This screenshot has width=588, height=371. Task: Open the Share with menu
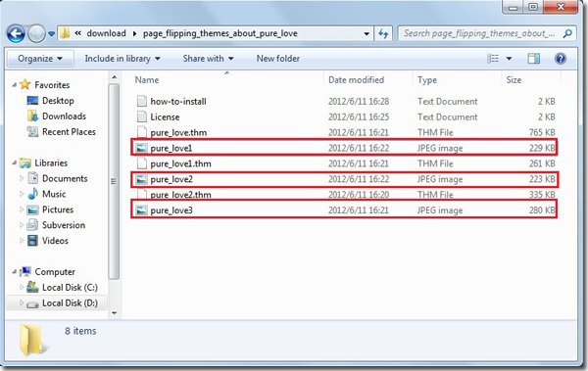coord(208,59)
